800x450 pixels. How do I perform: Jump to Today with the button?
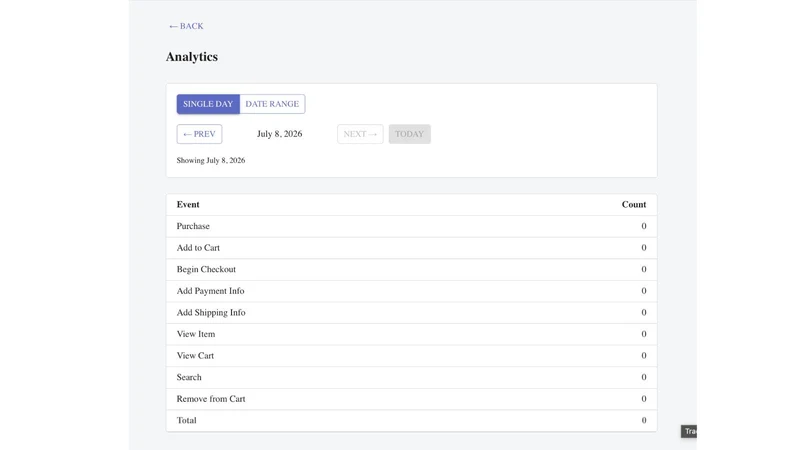(410, 134)
